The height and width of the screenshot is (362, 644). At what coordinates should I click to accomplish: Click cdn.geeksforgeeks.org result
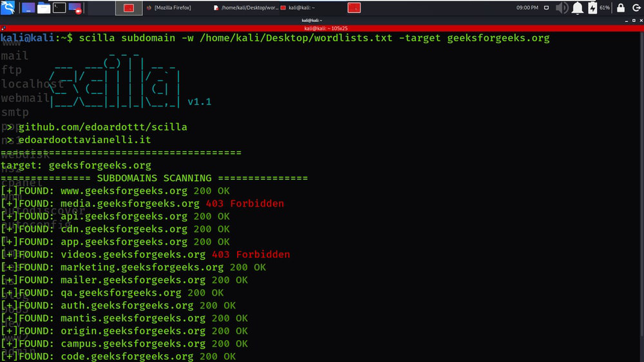click(x=124, y=229)
